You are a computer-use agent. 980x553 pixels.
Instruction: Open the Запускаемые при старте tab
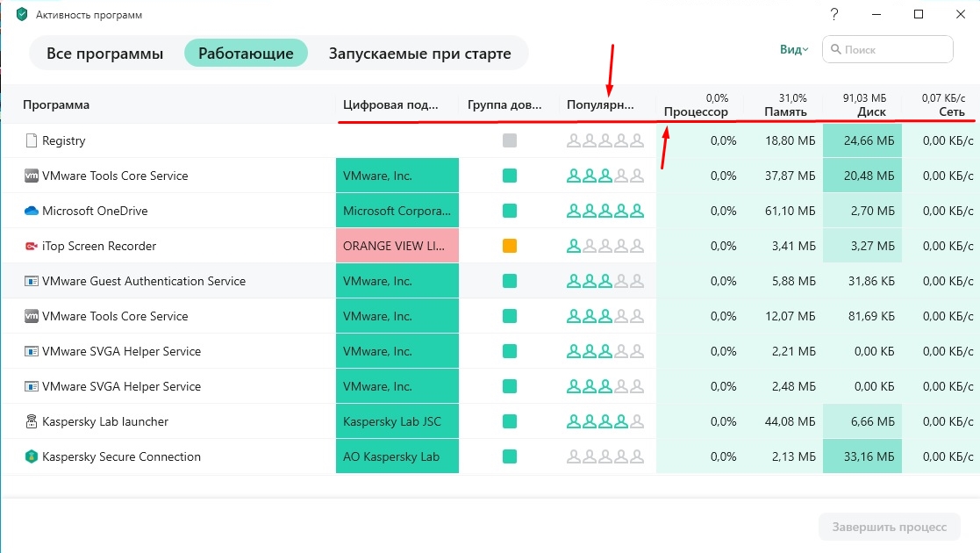click(x=420, y=54)
